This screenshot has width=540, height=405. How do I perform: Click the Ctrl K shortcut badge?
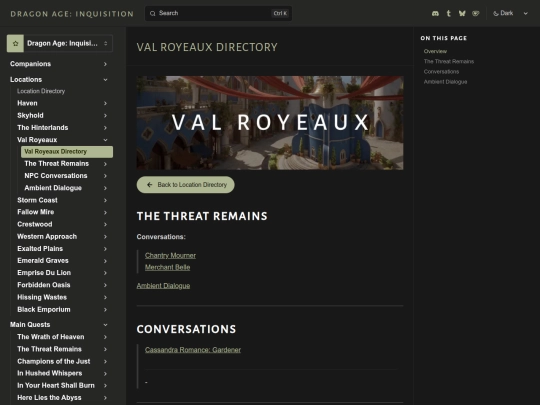click(280, 13)
